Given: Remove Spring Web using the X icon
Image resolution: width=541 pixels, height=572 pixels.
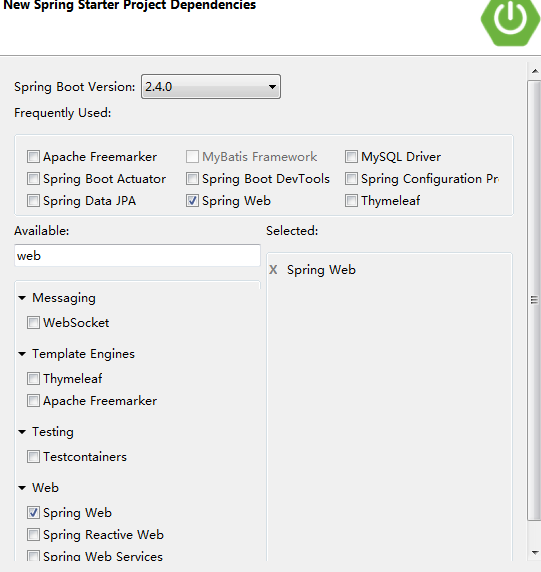Looking at the screenshot, I should [273, 270].
